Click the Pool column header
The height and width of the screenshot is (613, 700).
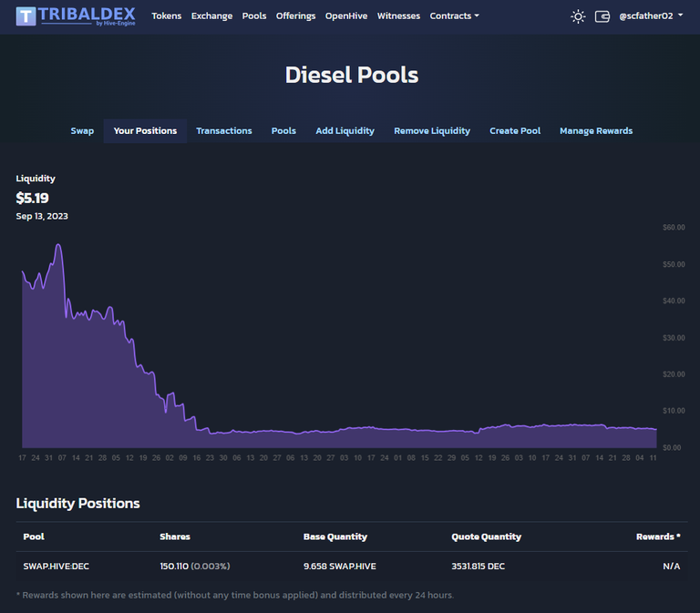coord(34,536)
